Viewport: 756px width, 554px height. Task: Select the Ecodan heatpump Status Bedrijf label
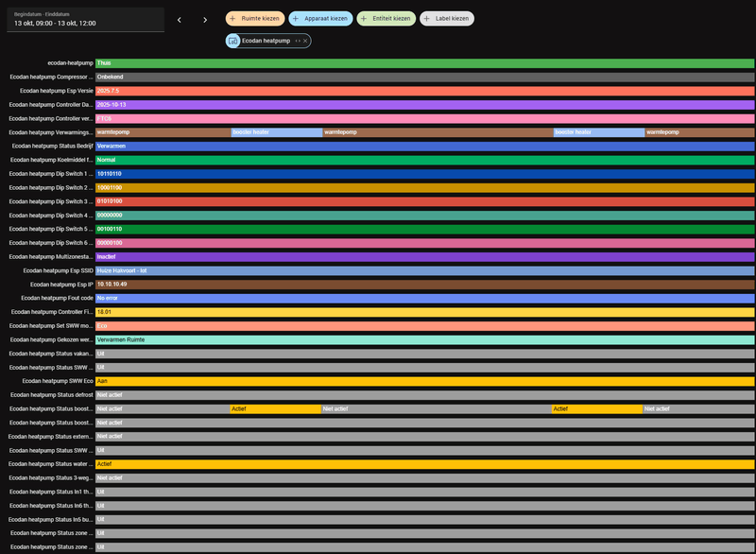tap(53, 147)
